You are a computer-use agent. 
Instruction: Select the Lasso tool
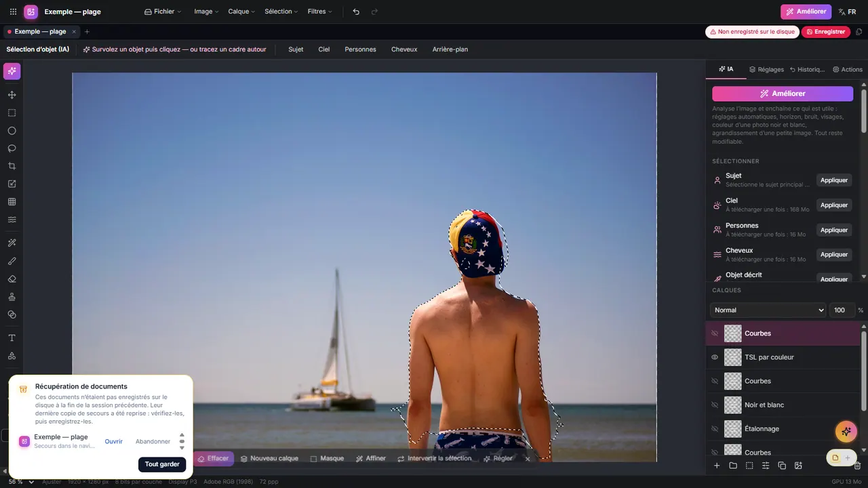point(12,148)
